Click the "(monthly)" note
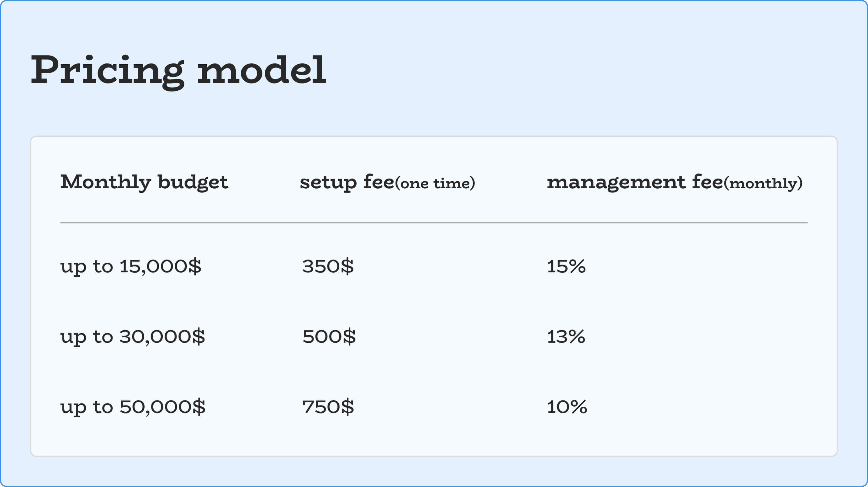This screenshot has width=868, height=487. pyautogui.click(x=763, y=183)
